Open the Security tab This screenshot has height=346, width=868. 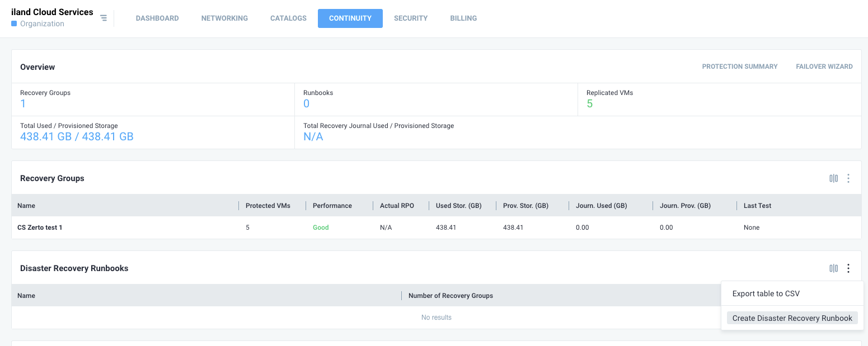[x=411, y=18]
